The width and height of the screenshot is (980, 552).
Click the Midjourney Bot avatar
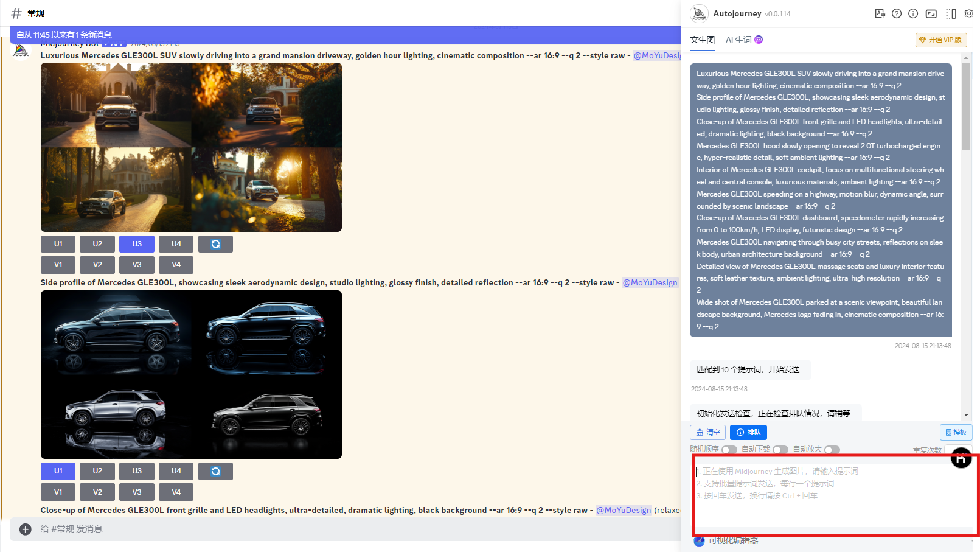[21, 51]
